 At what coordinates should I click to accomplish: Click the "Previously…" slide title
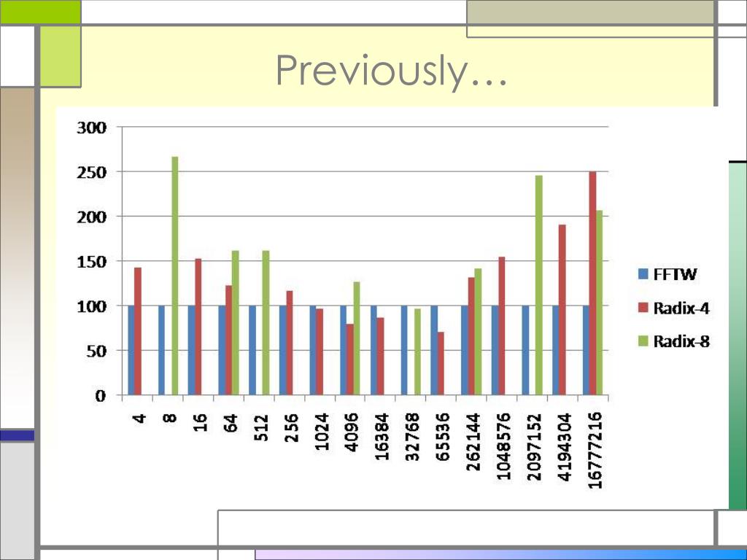pos(392,71)
